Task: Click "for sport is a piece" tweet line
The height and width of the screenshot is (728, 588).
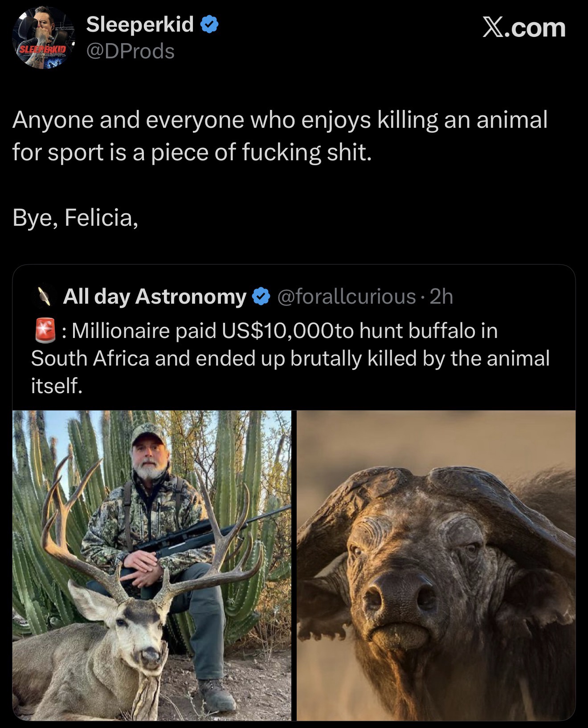Action: pos(192,153)
